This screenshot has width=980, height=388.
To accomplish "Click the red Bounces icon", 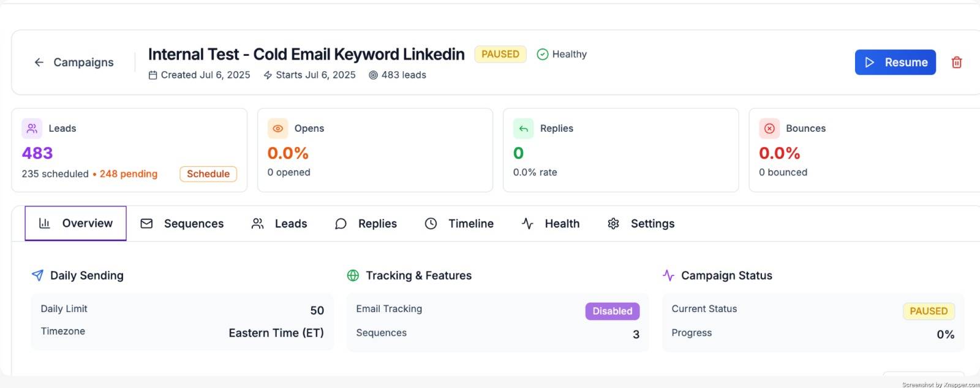I will 769,129.
